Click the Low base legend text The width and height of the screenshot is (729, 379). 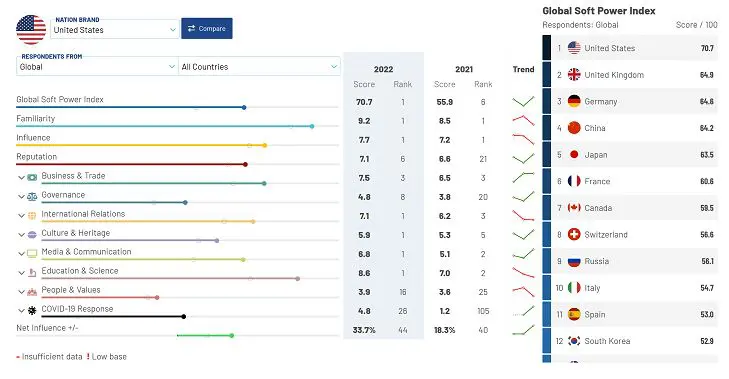coord(109,357)
